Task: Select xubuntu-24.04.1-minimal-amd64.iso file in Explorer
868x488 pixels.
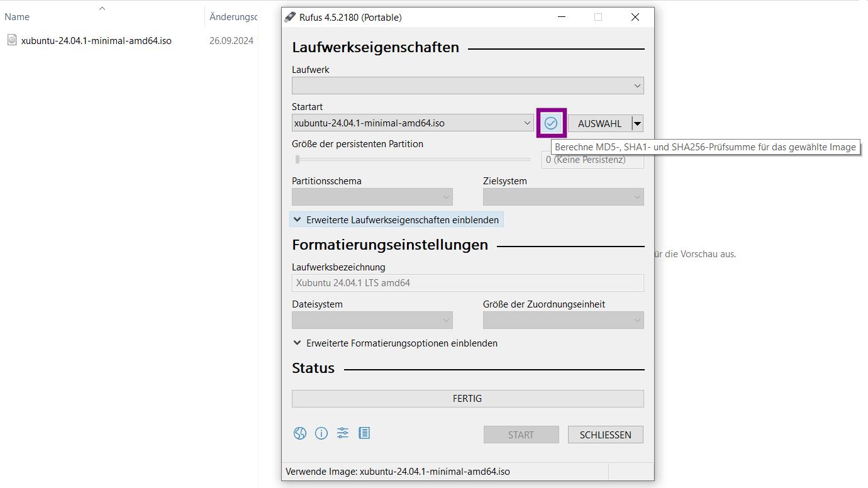Action: click(x=96, y=40)
